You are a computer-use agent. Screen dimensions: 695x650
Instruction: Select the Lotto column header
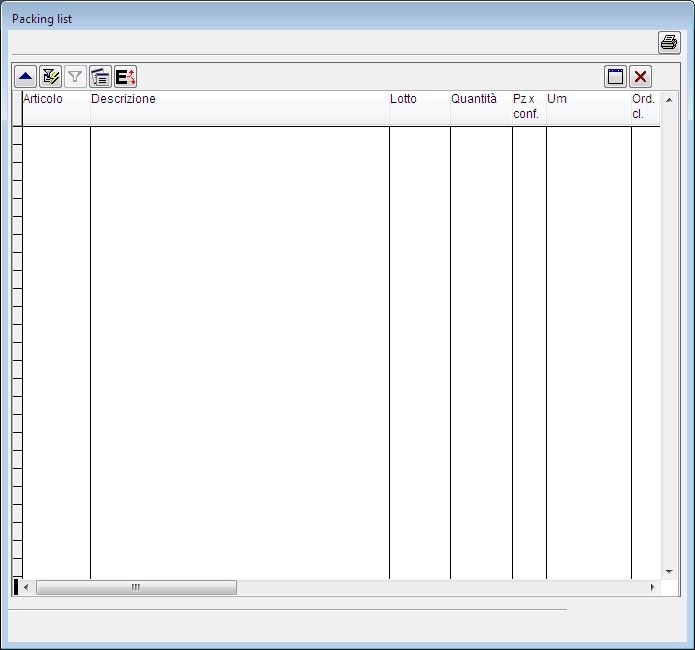tap(419, 107)
